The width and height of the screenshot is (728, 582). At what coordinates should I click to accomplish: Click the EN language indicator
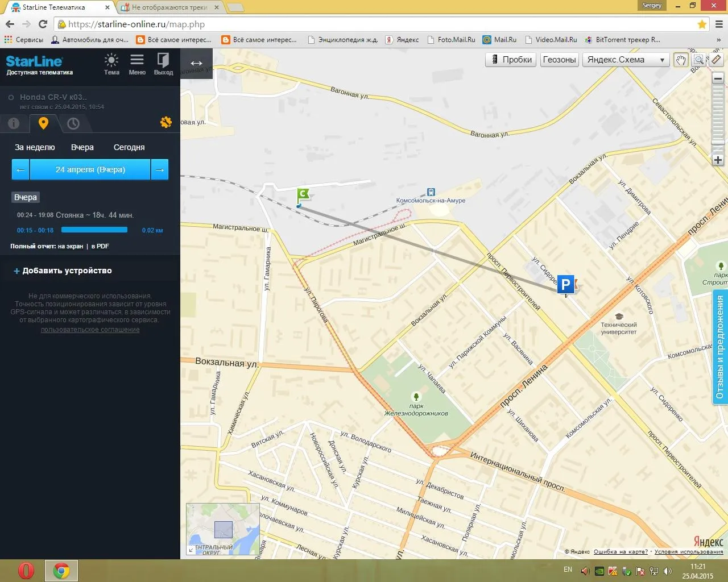(568, 569)
